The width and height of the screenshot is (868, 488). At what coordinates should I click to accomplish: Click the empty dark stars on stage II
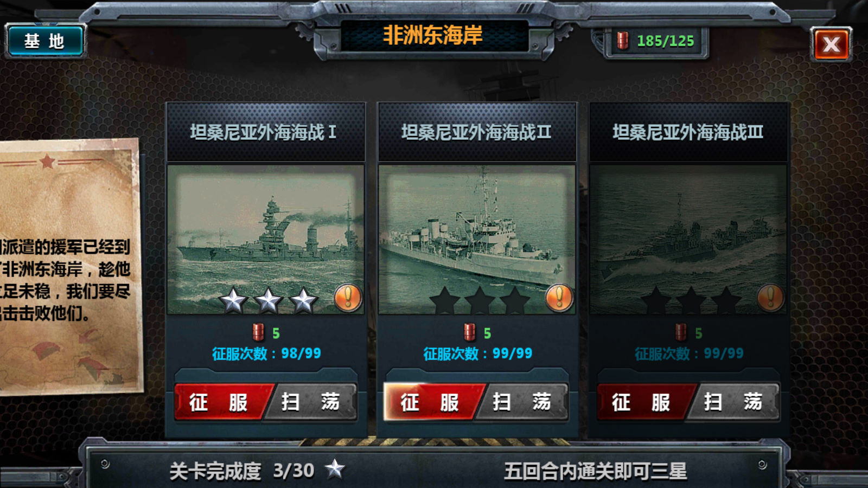480,300
